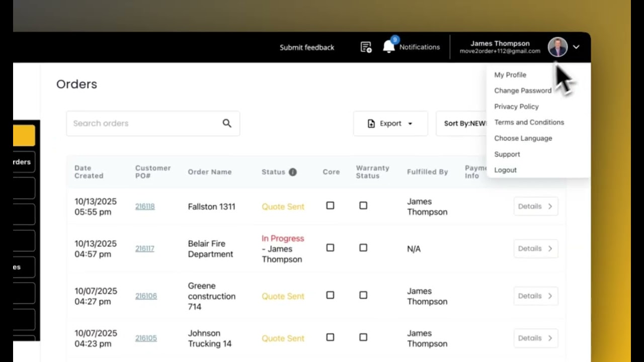This screenshot has height=362, width=644.
Task: Select Choose Language menu option
Action: pyautogui.click(x=523, y=138)
